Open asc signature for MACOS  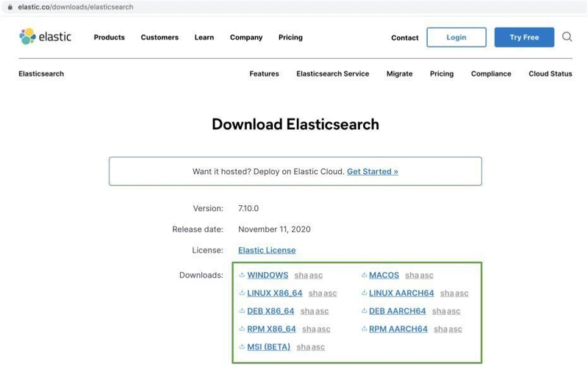click(426, 275)
